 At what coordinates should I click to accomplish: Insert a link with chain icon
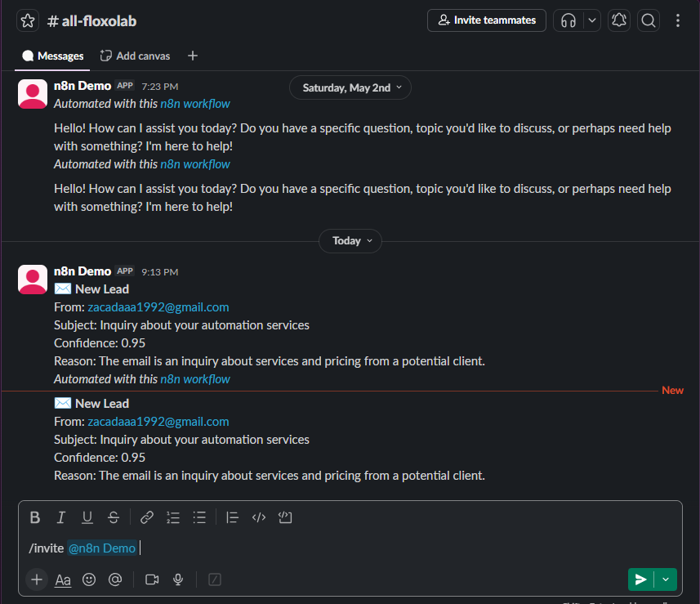147,517
